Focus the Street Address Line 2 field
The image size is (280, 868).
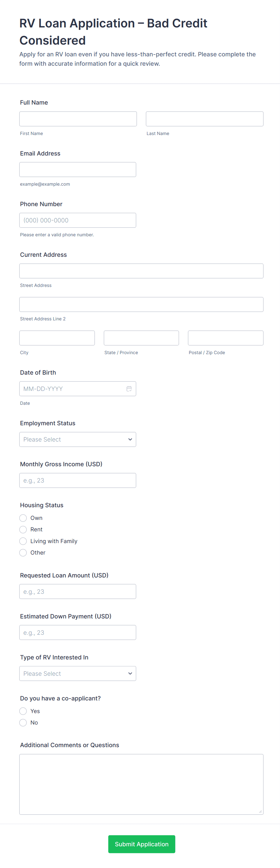tap(141, 305)
